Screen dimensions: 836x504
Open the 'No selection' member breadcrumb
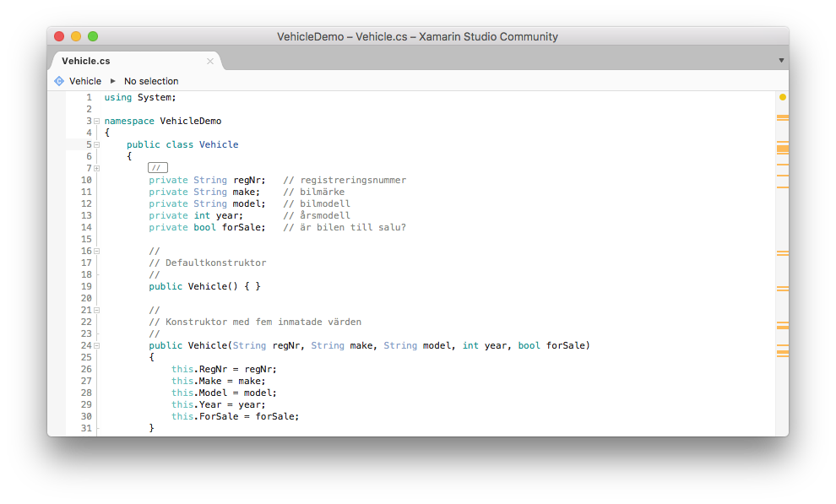pyautogui.click(x=151, y=81)
